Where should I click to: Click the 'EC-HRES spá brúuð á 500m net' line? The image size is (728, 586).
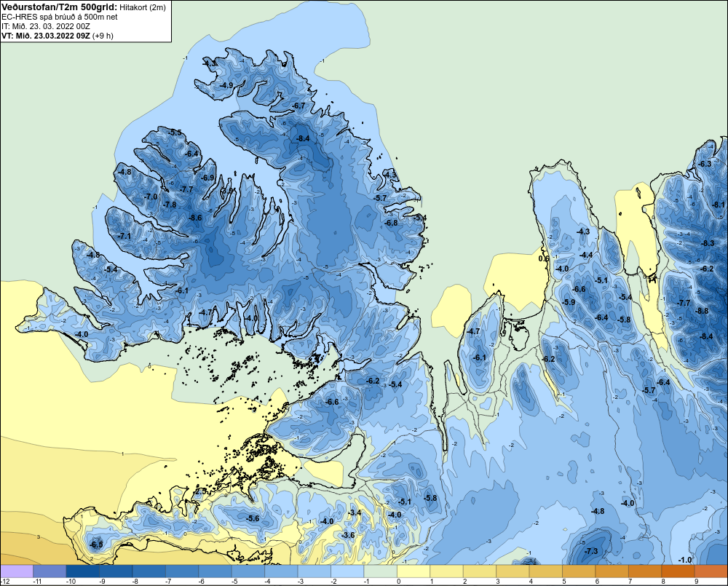tap(60, 17)
